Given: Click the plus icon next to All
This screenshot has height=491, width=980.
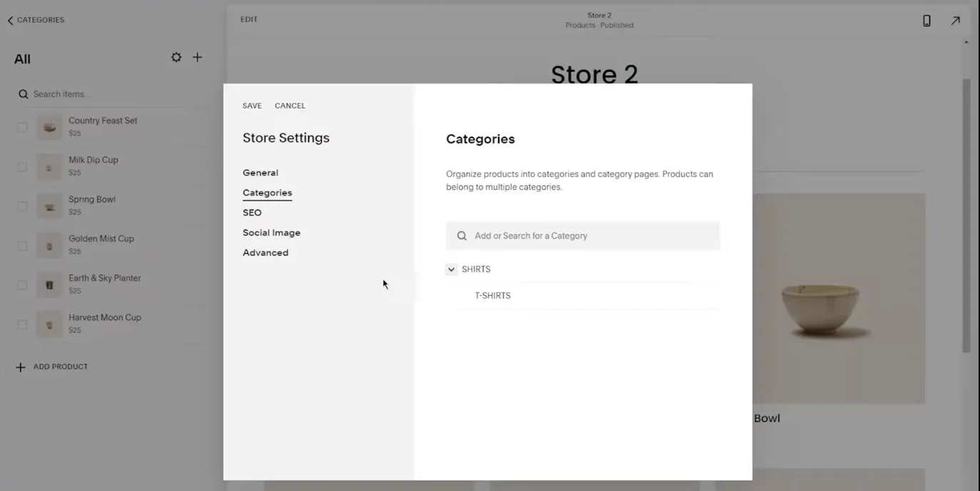Looking at the screenshot, I should pos(197,57).
